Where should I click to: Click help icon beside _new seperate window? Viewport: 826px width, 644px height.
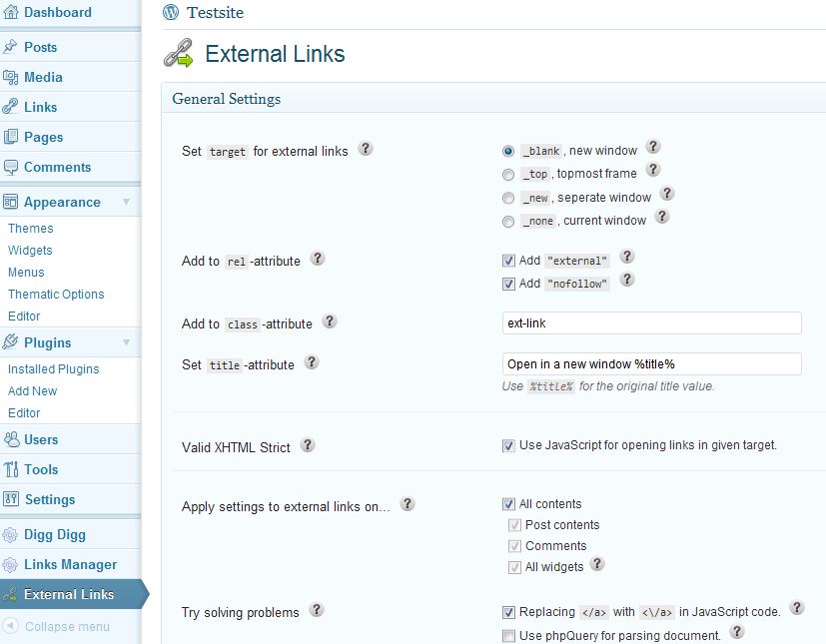pyautogui.click(x=667, y=194)
